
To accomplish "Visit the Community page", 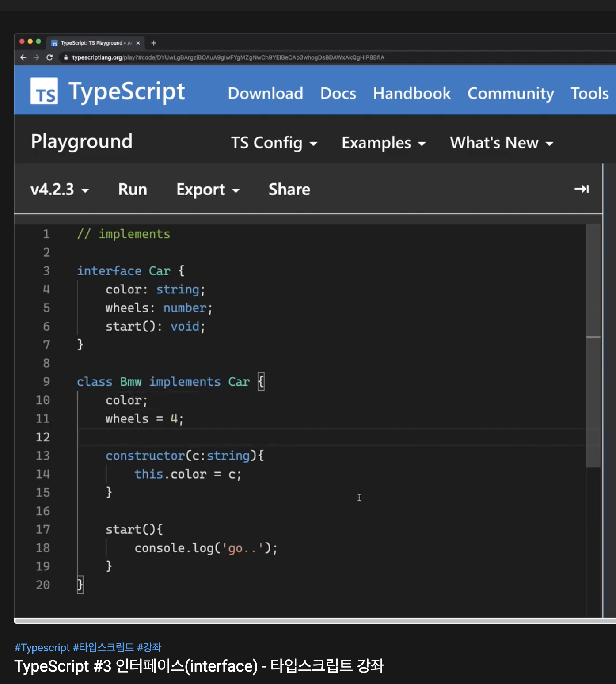I will pyautogui.click(x=511, y=93).
